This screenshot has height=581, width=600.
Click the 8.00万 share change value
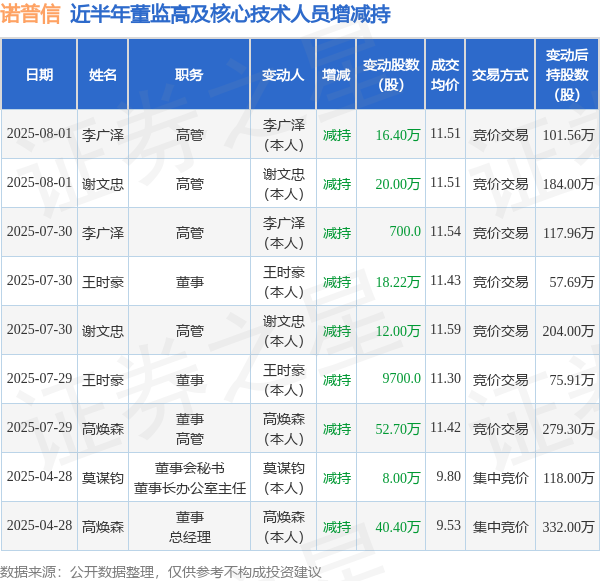401,478
